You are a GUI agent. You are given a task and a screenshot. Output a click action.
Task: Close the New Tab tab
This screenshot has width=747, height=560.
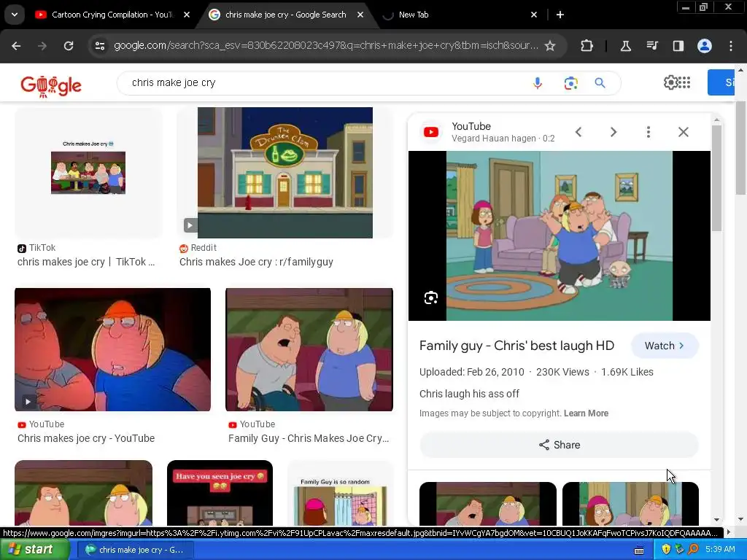[x=534, y=15]
